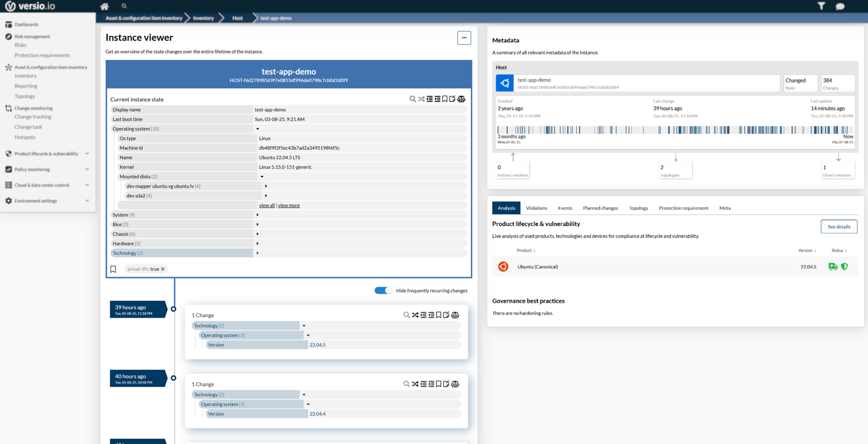Click the view all link
This screenshot has height=444, width=868.
point(266,205)
